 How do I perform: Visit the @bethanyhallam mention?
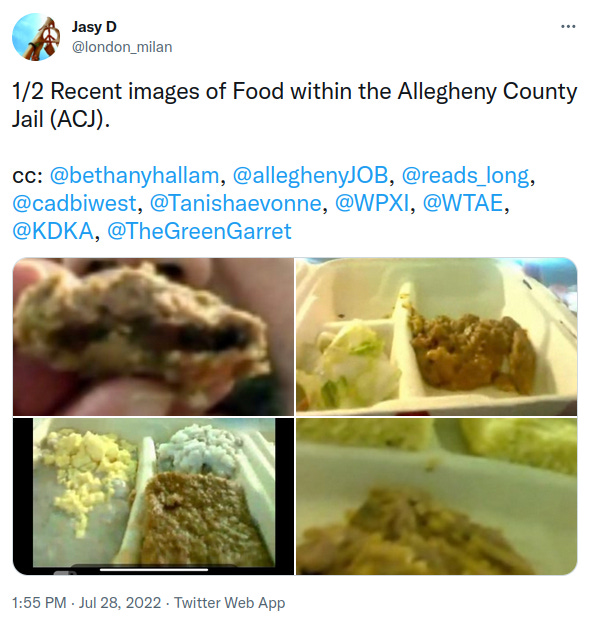134,176
